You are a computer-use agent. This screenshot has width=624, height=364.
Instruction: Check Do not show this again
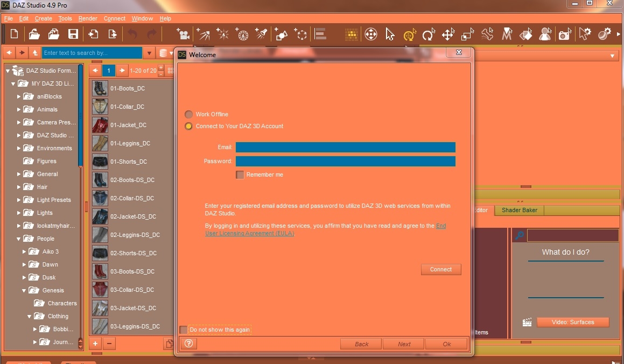[x=184, y=330]
